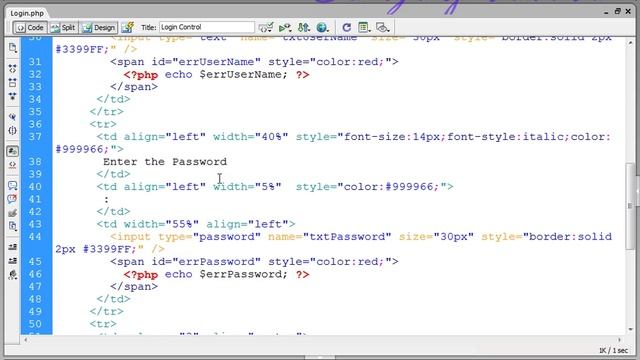Click line number 50 in gutter

35,324
